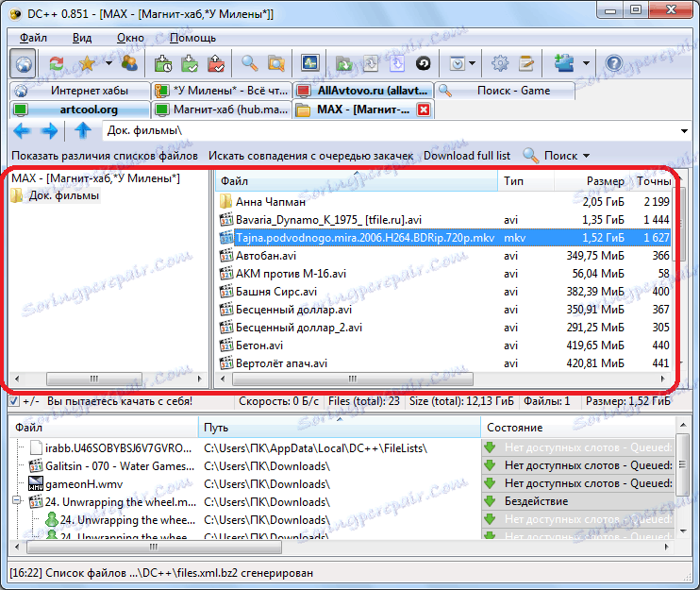Open Network Statistics monitor icon
This screenshot has width=700, height=590.
pyautogui.click(x=309, y=64)
